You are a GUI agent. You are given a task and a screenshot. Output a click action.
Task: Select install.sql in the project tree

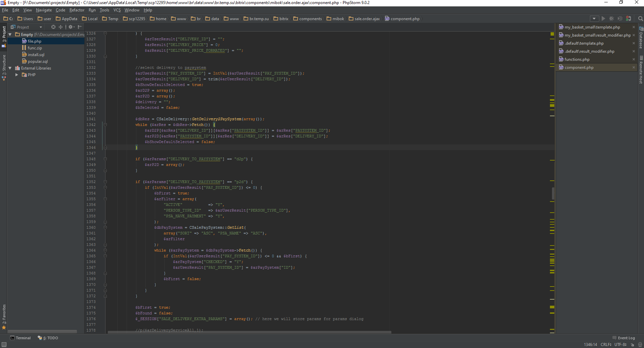[x=36, y=55]
